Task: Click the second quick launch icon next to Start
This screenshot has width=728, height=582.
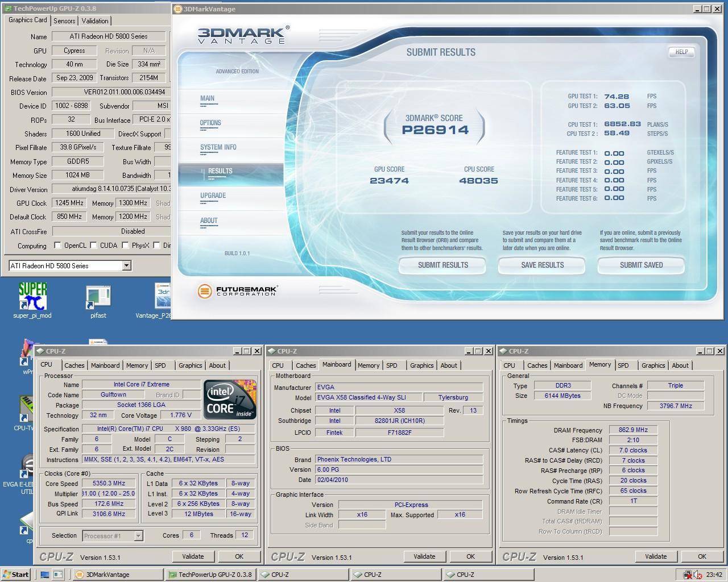Action: point(58,575)
